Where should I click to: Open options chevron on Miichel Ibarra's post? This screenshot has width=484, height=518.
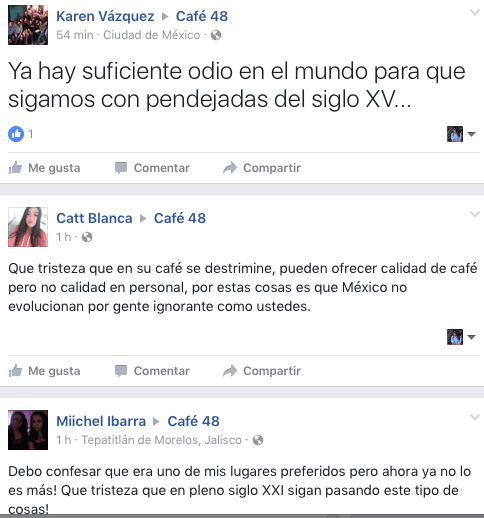click(x=474, y=417)
